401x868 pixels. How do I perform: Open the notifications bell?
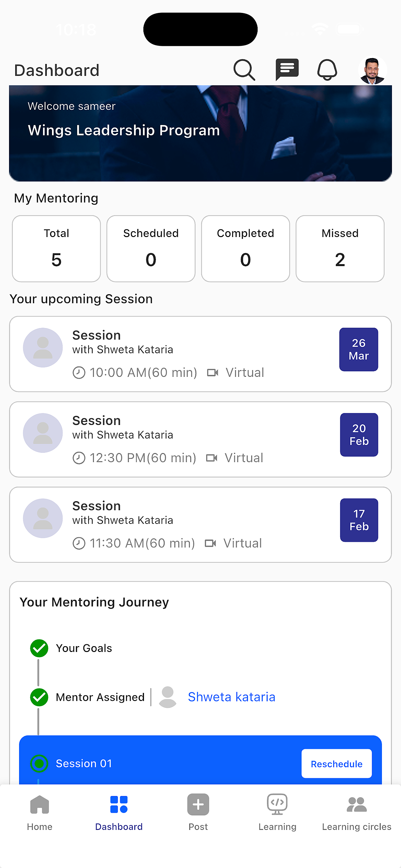pyautogui.click(x=327, y=70)
